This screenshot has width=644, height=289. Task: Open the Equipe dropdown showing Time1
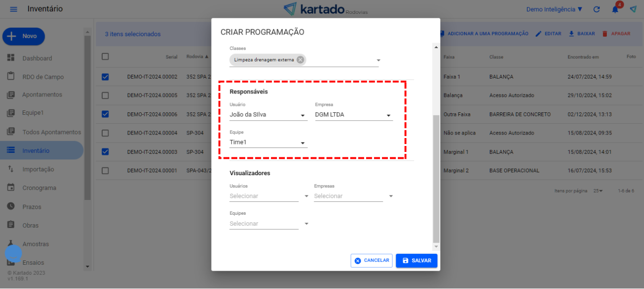(x=268, y=143)
